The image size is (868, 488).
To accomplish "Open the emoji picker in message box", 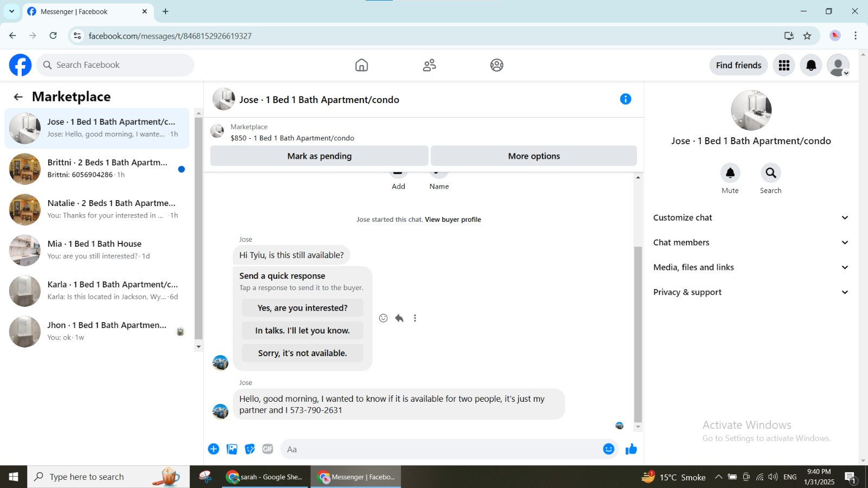I will pyautogui.click(x=609, y=449).
